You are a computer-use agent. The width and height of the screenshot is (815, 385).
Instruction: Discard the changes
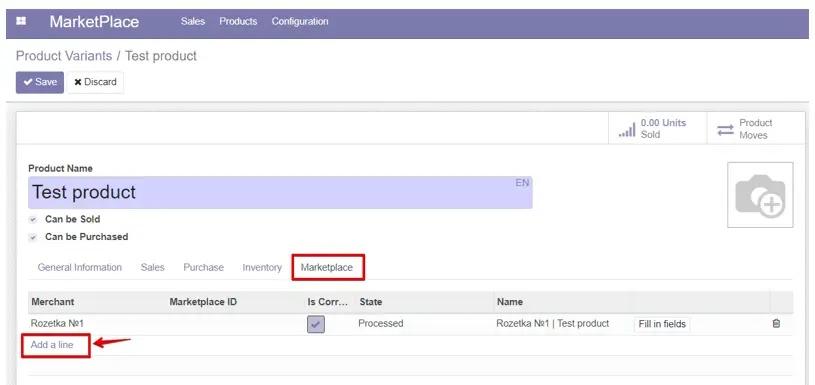coord(96,82)
